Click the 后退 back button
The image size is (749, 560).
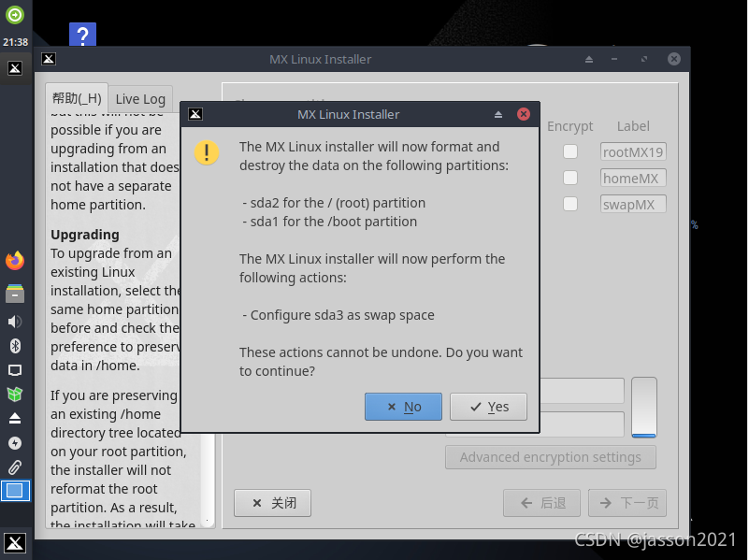[x=541, y=503]
